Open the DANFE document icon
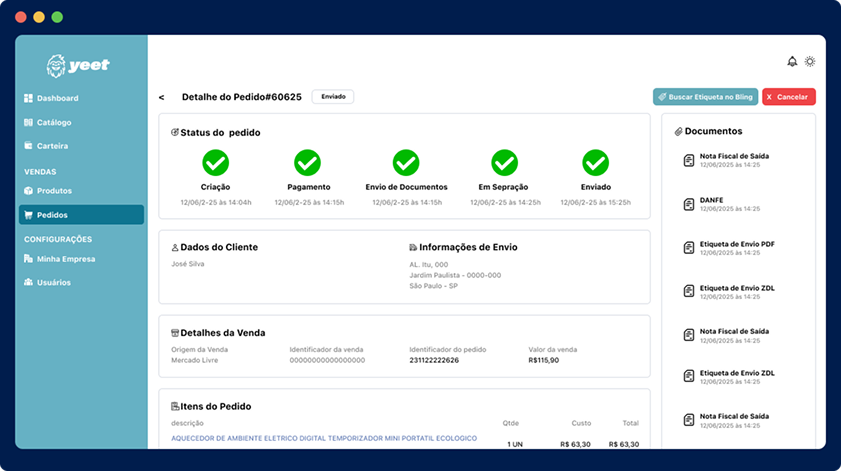Screen dimensions: 841x471 tap(688, 204)
